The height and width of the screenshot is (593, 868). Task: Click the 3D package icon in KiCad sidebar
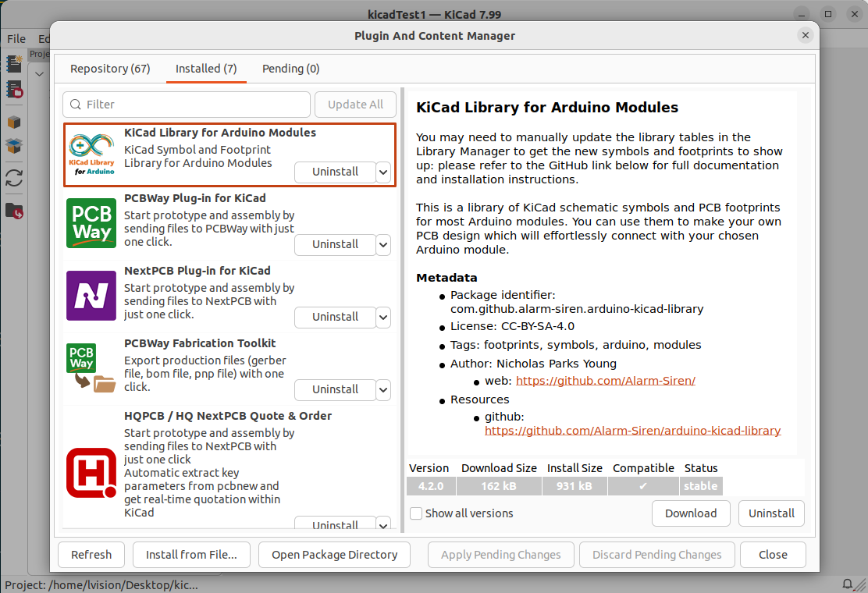click(x=14, y=123)
